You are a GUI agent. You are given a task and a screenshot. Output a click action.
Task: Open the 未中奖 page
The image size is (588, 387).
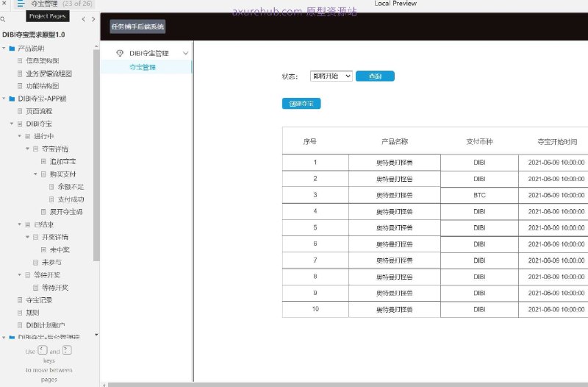click(60, 249)
